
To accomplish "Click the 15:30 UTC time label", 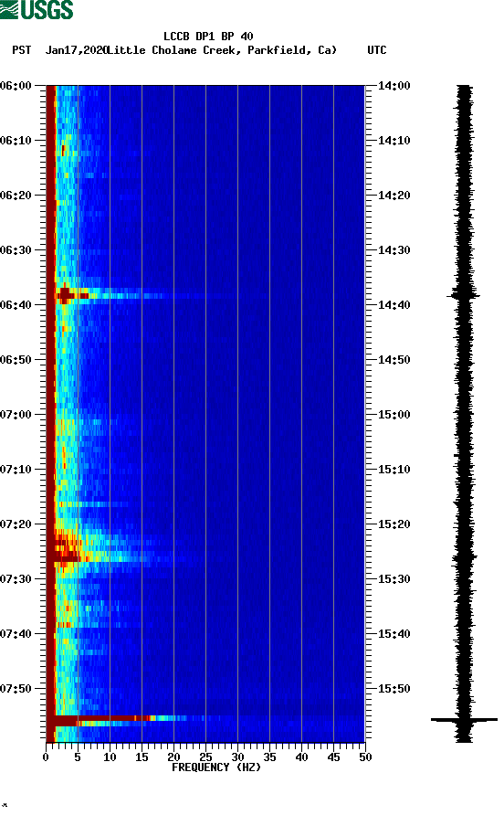I will coord(394,579).
